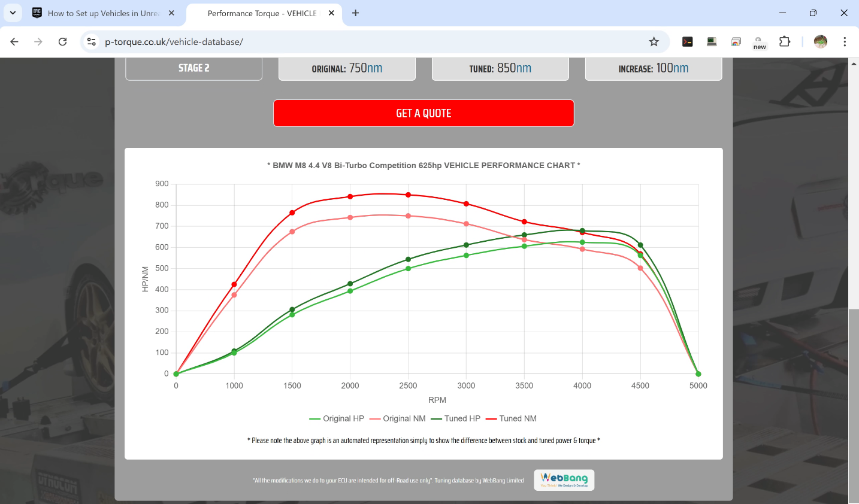Click the 'Please note the above graph' disclaimer

point(424,441)
